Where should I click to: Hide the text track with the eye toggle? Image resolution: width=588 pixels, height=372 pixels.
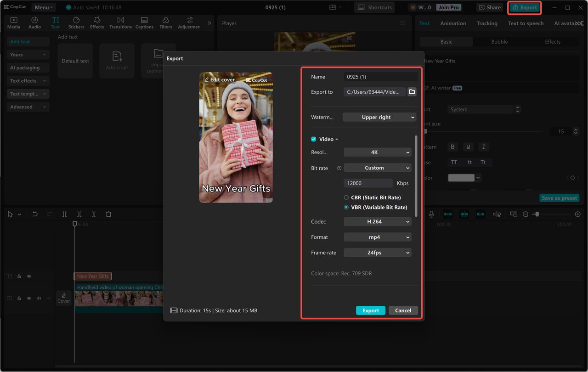(x=29, y=276)
